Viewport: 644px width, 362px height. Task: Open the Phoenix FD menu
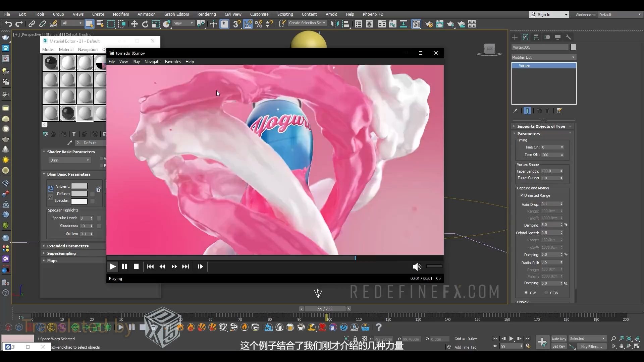(x=373, y=14)
